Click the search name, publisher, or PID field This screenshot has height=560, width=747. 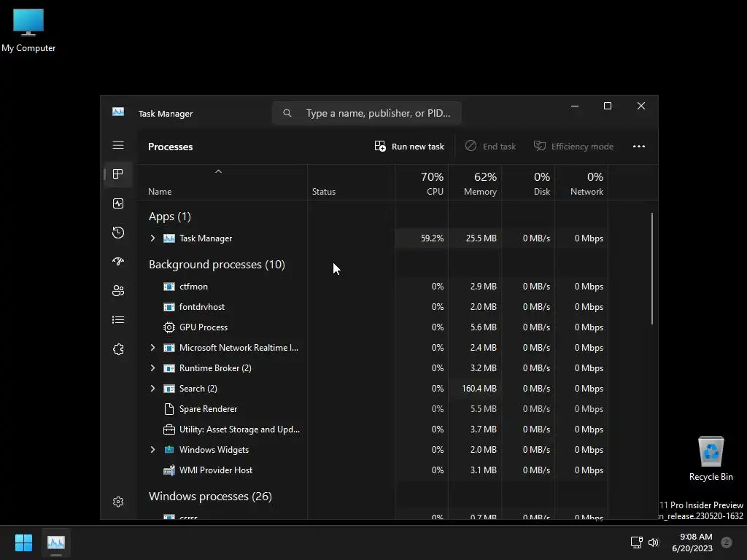pyautogui.click(x=367, y=113)
